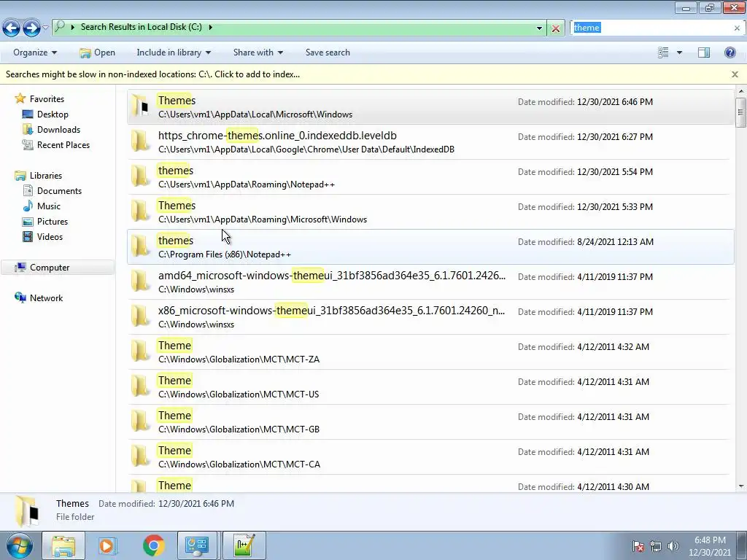Open the Control Panel taskbar item
The height and width of the screenshot is (560, 747).
(x=197, y=545)
